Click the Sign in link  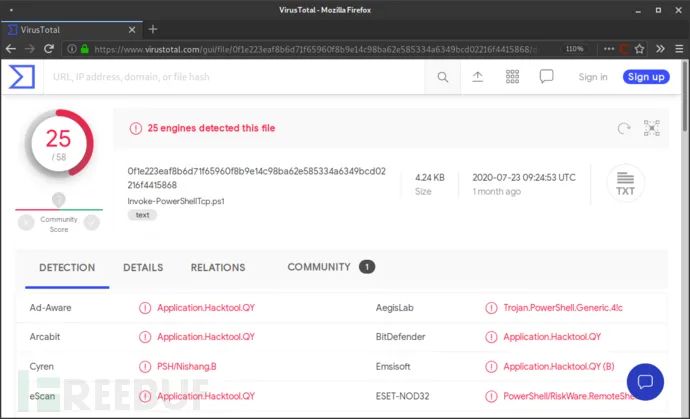point(592,77)
